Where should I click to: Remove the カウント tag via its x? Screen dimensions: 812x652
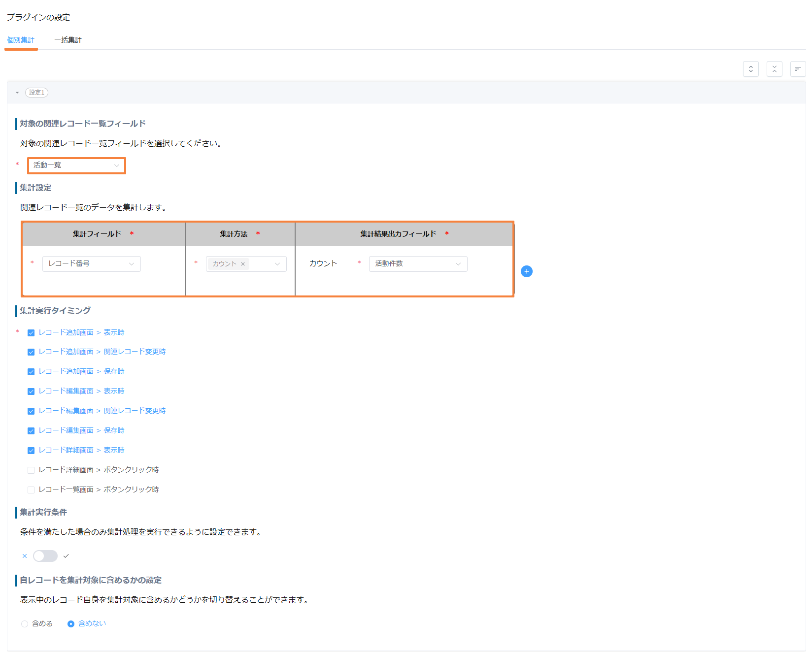[x=243, y=264]
